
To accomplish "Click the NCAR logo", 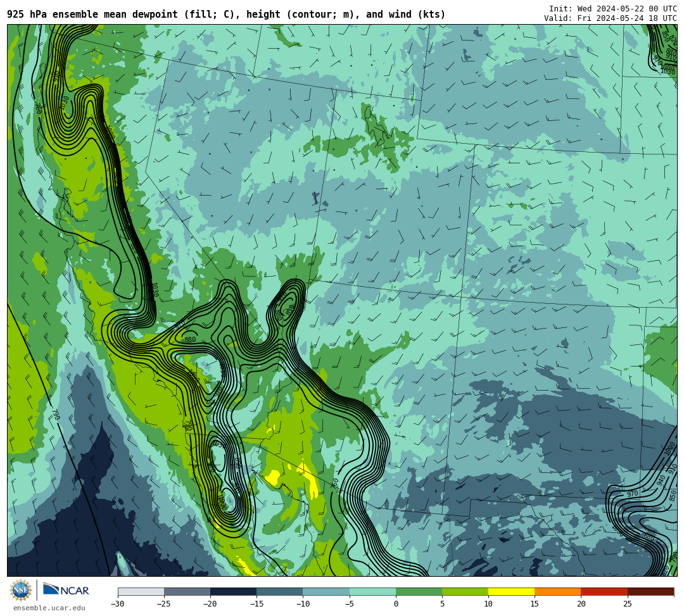I will pyautogui.click(x=66, y=590).
